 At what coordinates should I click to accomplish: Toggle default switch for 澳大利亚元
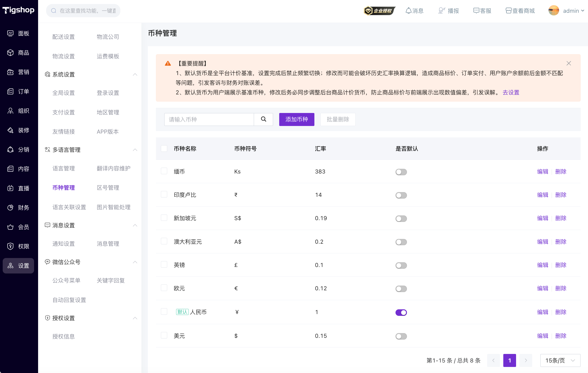pyautogui.click(x=401, y=242)
